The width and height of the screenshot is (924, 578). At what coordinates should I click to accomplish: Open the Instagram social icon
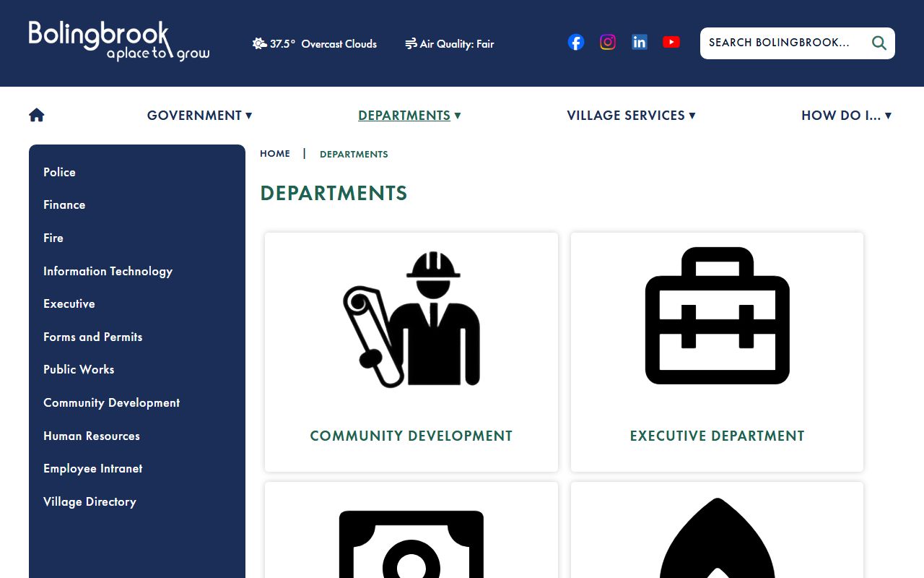point(608,42)
